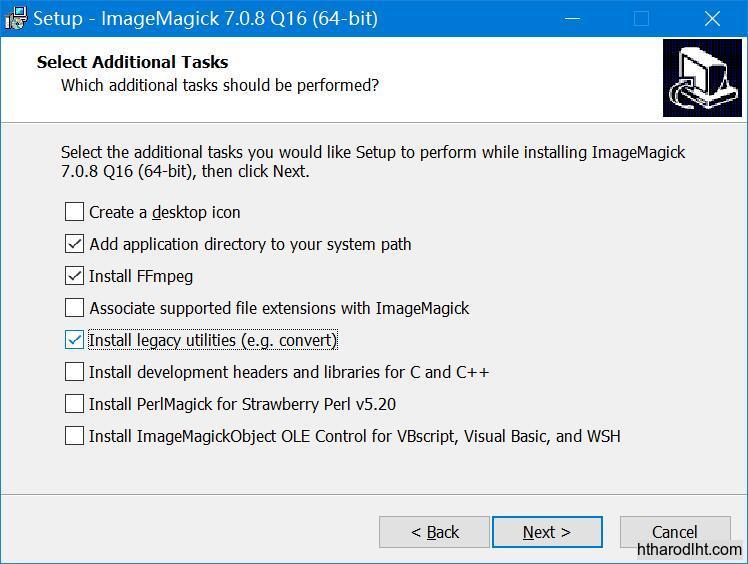Click the Next button
Viewport: 748px width, 564px height.
click(547, 532)
